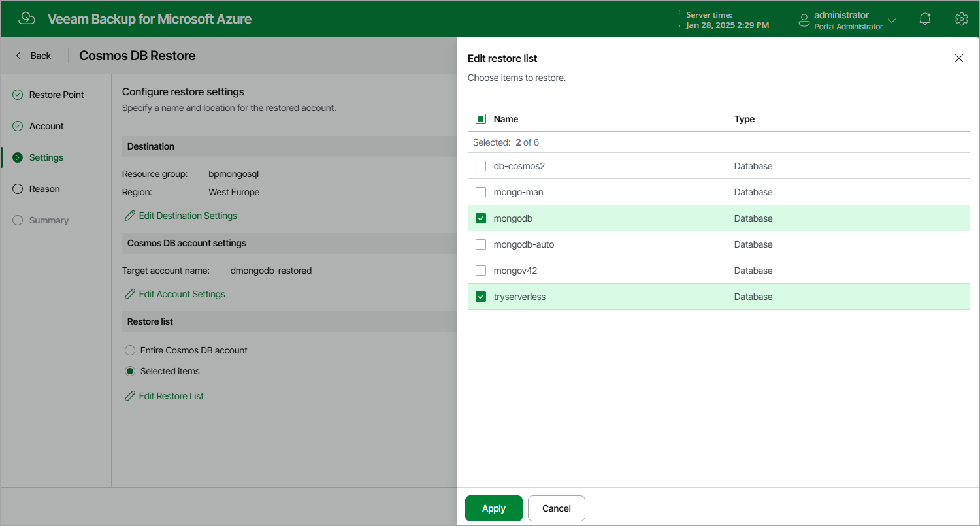Cancel editing the restore list
The width and height of the screenshot is (980, 526).
(x=557, y=508)
